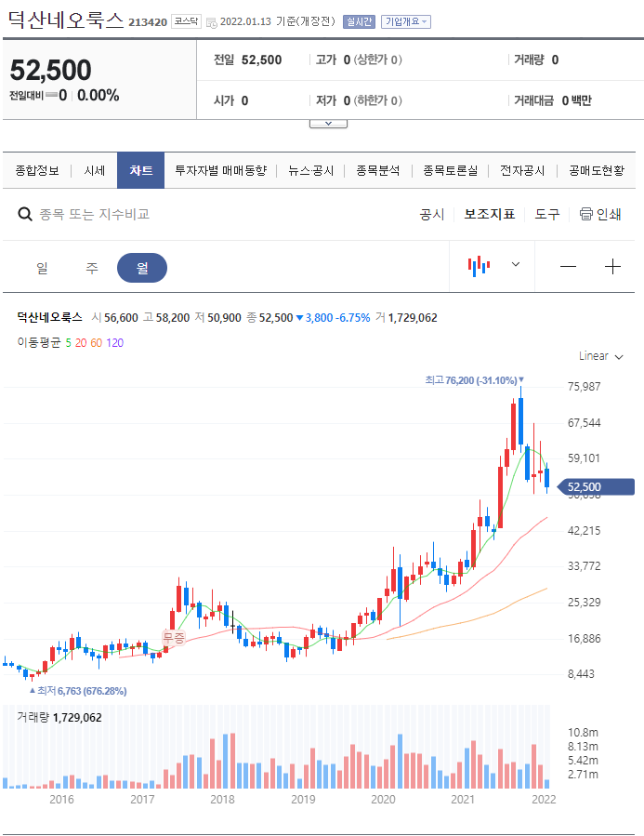Open the 기업개요 dropdown
The height and width of the screenshot is (836, 644).
[x=406, y=22]
